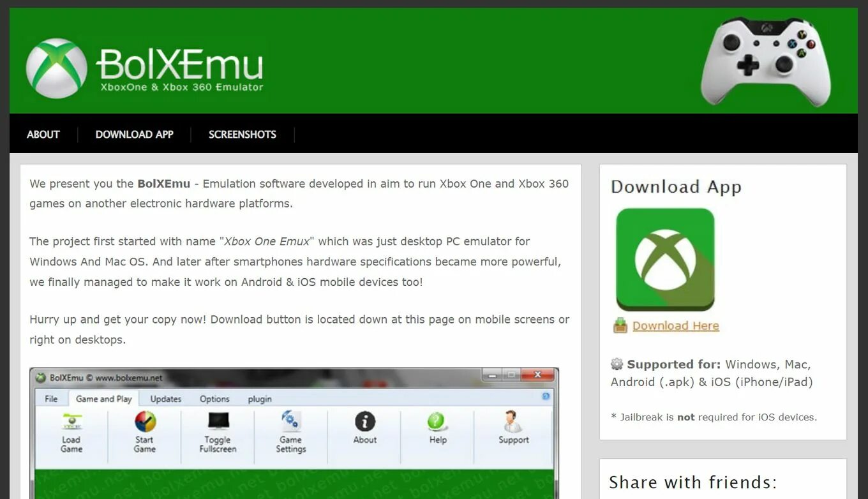
Task: Click the emulator window maximize button
Action: (x=512, y=375)
